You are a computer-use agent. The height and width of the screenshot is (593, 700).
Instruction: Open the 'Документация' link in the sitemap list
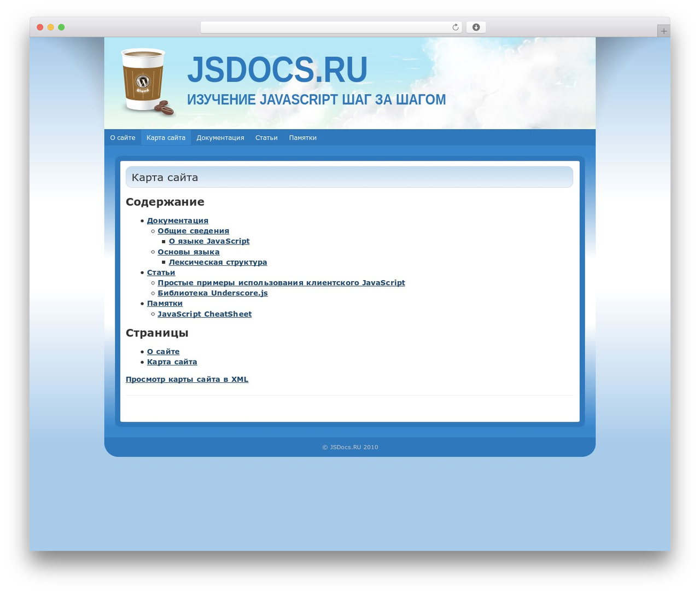tap(178, 220)
